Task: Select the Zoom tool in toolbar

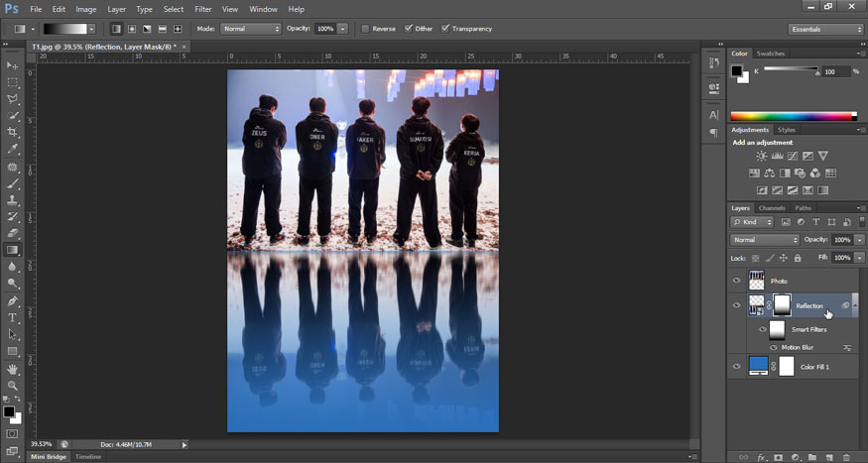Action: 13,385
